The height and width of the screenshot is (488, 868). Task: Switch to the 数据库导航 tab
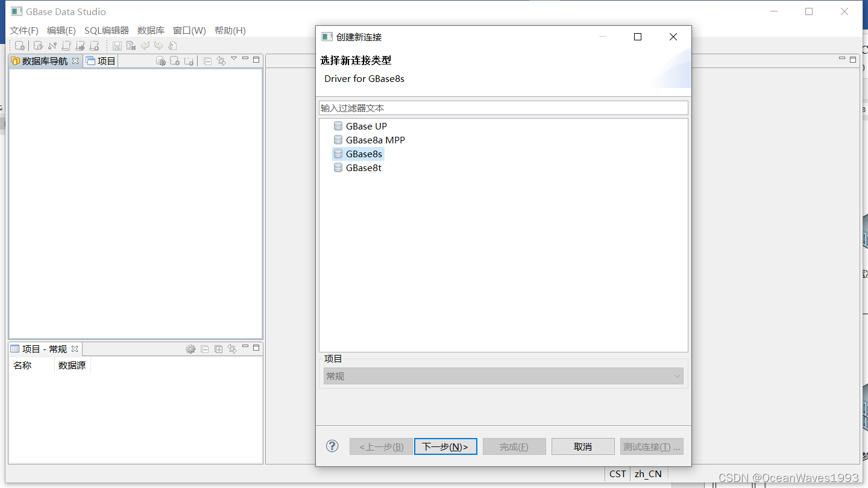click(x=45, y=61)
